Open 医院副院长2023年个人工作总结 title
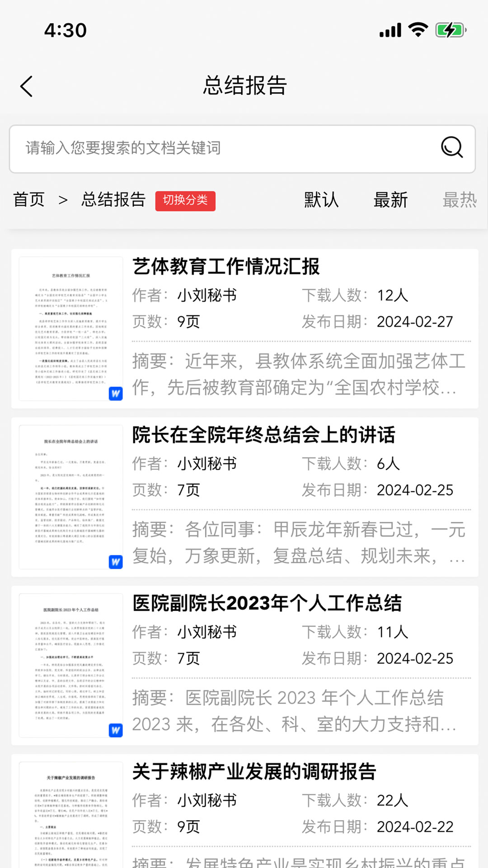The width and height of the screenshot is (488, 868). [267, 603]
